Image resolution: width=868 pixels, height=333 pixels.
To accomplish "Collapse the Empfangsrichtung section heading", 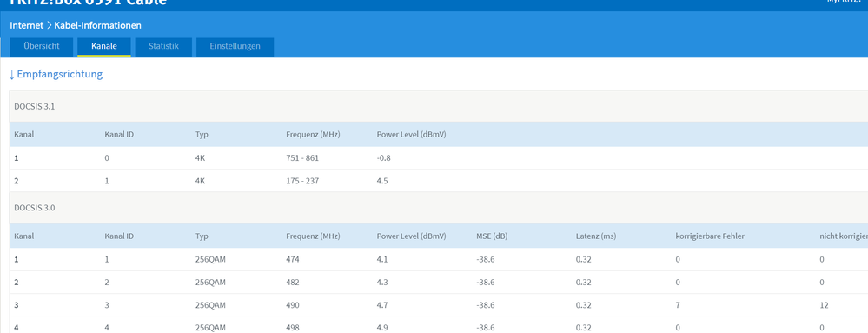I will 56,74.
